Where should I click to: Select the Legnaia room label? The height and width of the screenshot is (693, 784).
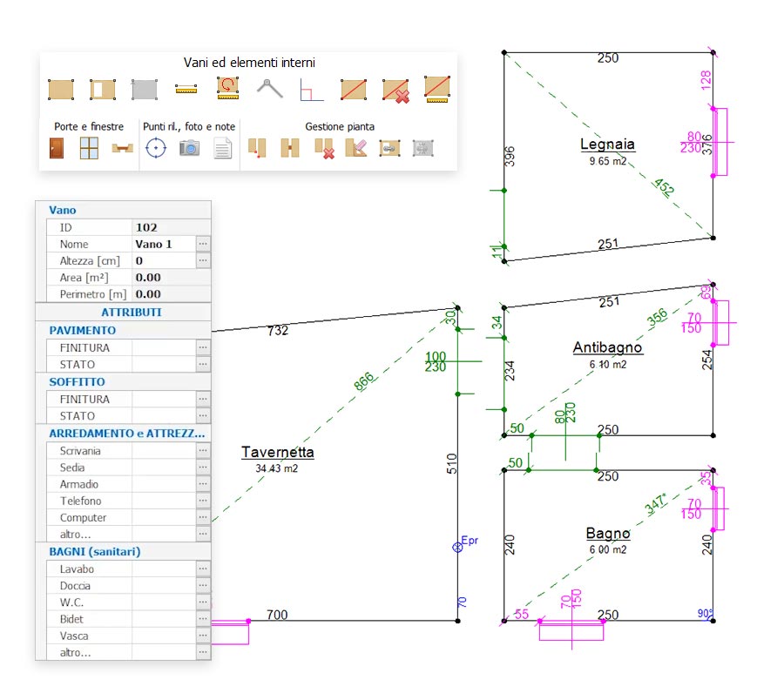[x=607, y=144]
